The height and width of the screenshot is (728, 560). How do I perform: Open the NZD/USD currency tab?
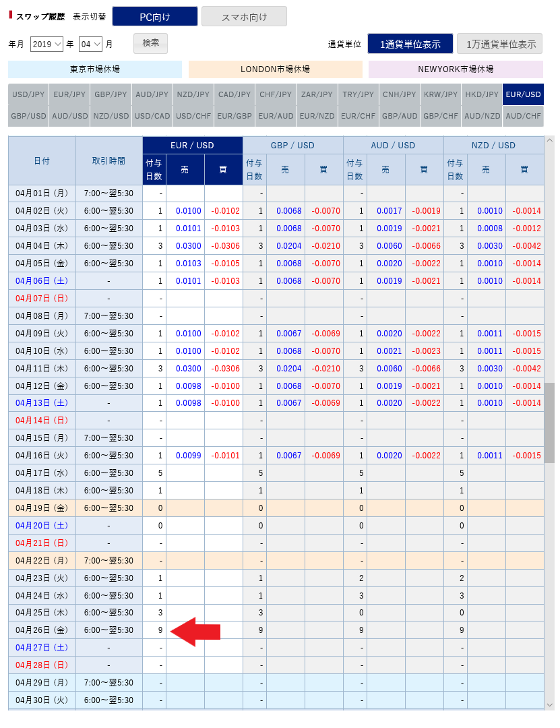click(111, 116)
